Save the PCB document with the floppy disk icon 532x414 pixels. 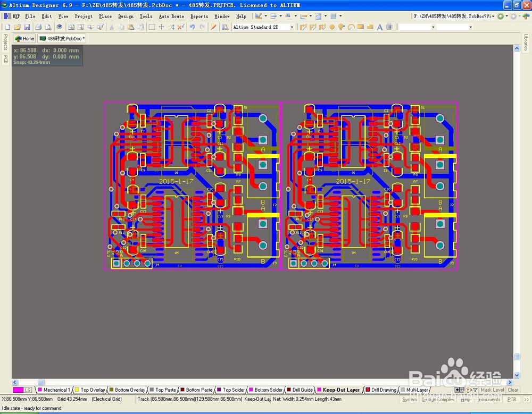tap(27, 27)
